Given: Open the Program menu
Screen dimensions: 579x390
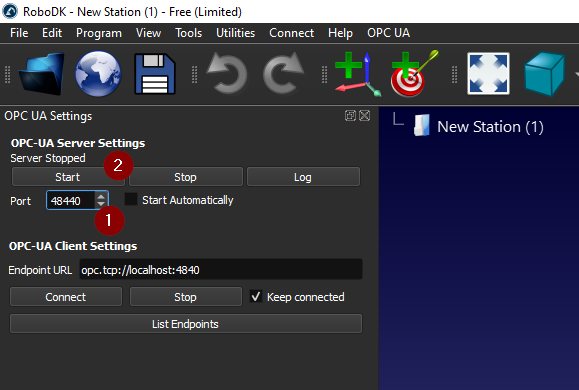Looking at the screenshot, I should [x=99, y=33].
